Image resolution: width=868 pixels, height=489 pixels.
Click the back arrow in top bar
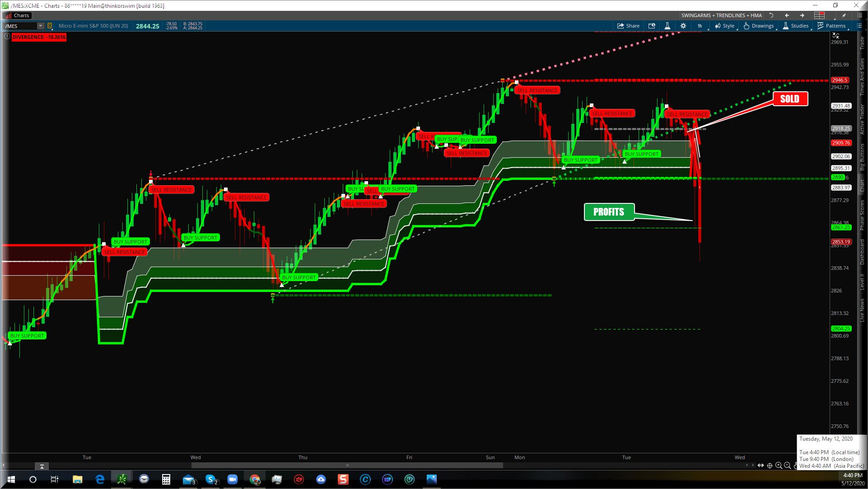point(787,15)
